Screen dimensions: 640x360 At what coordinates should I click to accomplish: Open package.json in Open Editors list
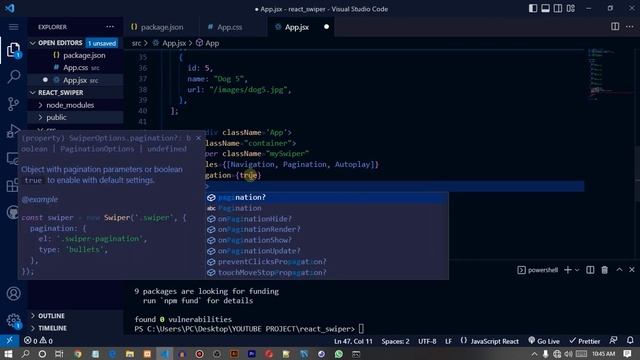84,55
